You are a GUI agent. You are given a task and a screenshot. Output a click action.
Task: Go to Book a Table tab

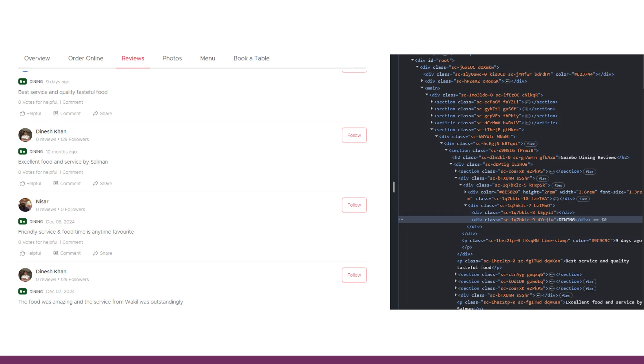click(x=251, y=58)
